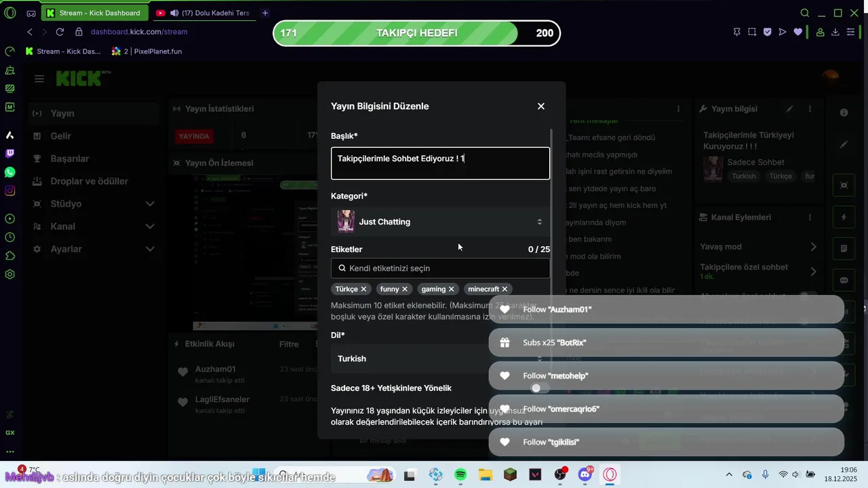Open Yayın bilgisi panel three-dot menu

coord(810,108)
